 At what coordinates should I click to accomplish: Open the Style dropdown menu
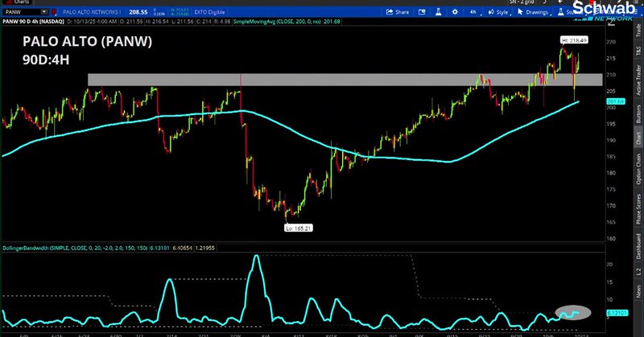(498, 12)
